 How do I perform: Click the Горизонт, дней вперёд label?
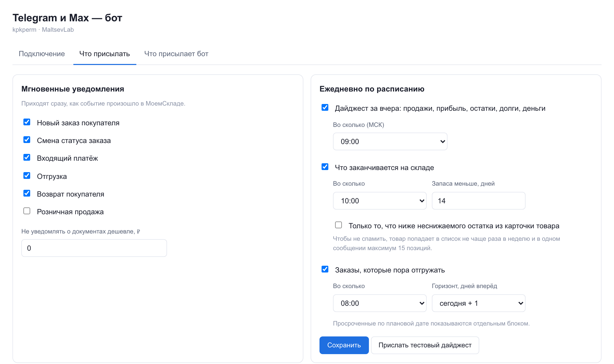pos(464,286)
